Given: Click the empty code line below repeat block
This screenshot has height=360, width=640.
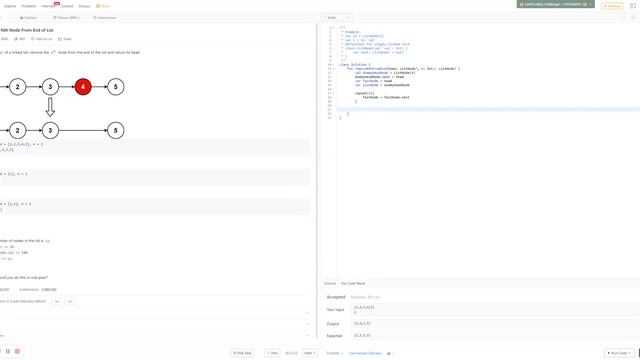Looking at the screenshot, I should [488, 109].
